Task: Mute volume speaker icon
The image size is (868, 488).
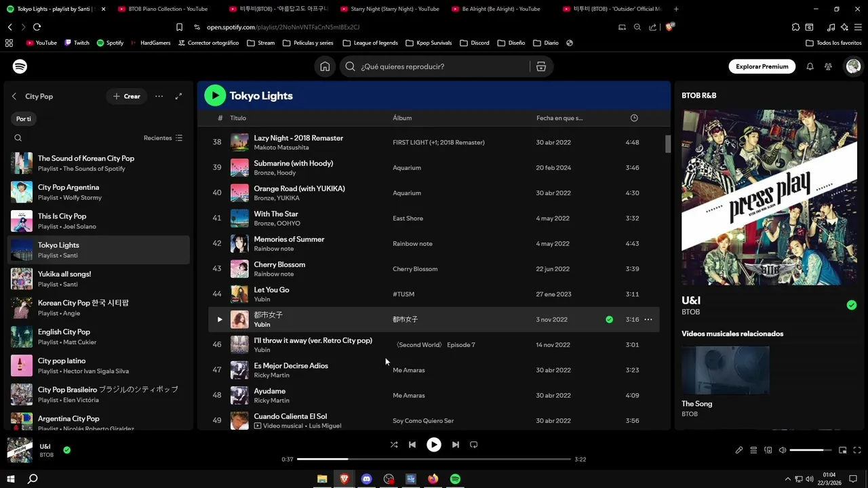Action: 783,450
